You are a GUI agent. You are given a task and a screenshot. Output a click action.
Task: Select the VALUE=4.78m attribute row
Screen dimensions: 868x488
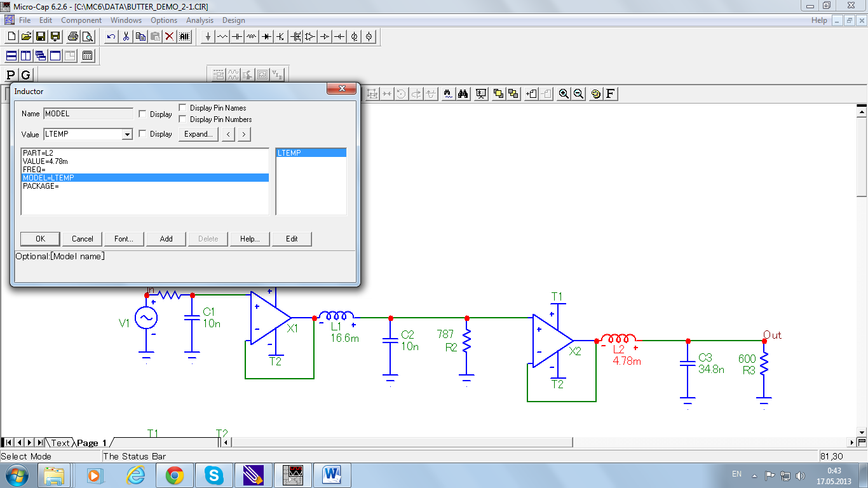coord(145,161)
